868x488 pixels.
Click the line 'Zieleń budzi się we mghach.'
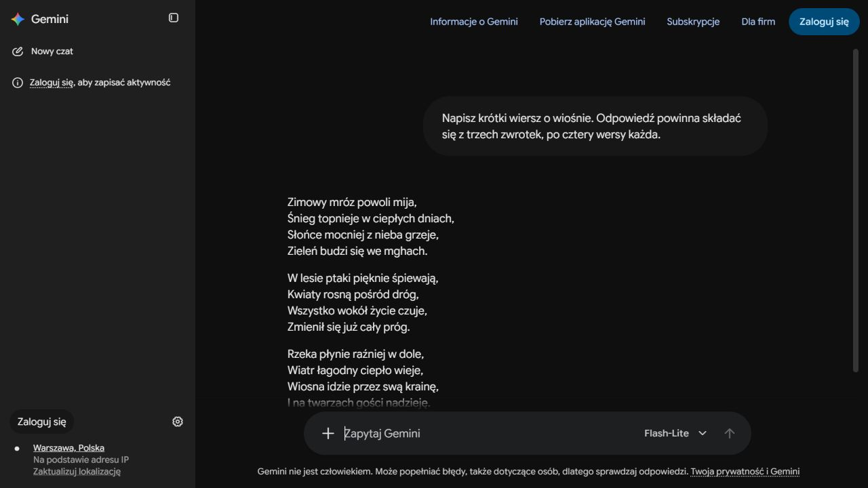[357, 251]
